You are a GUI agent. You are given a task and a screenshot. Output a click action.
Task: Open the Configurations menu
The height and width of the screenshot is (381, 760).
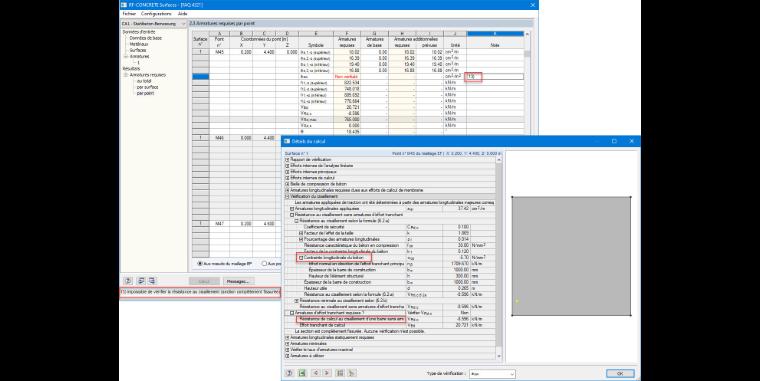click(156, 14)
